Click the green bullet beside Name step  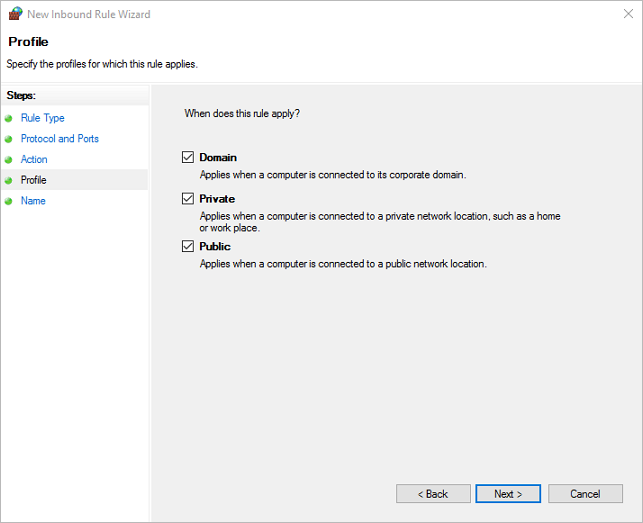click(x=9, y=201)
